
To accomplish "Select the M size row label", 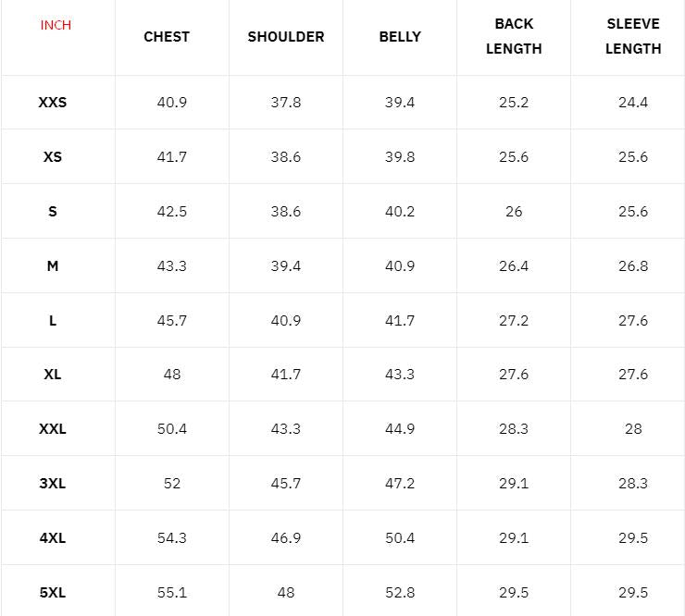I will click(53, 266).
